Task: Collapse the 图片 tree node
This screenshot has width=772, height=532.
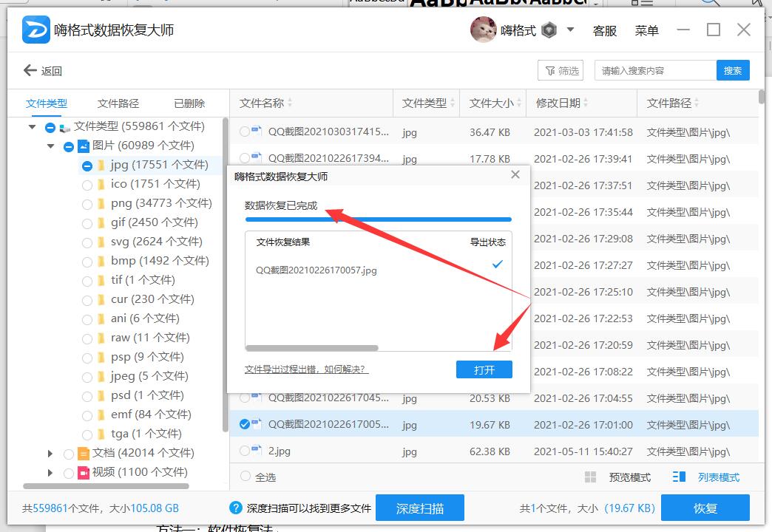Action: pyautogui.click(x=51, y=146)
